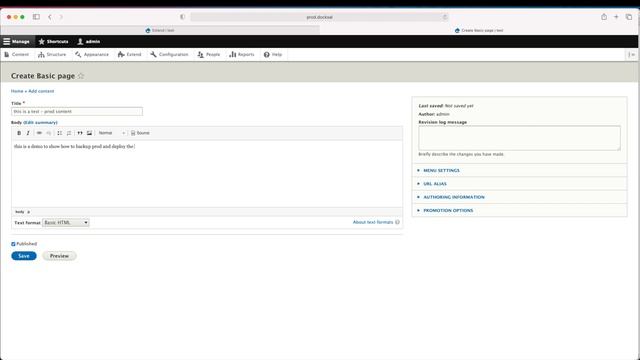This screenshot has height=360, width=640.
Task: Open the Content admin menu
Action: (x=17, y=55)
